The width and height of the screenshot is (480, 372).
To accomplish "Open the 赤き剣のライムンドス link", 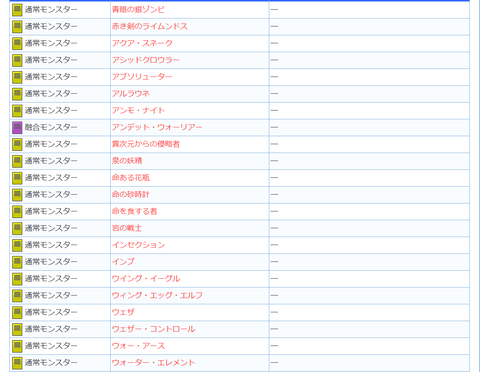I will click(150, 26).
